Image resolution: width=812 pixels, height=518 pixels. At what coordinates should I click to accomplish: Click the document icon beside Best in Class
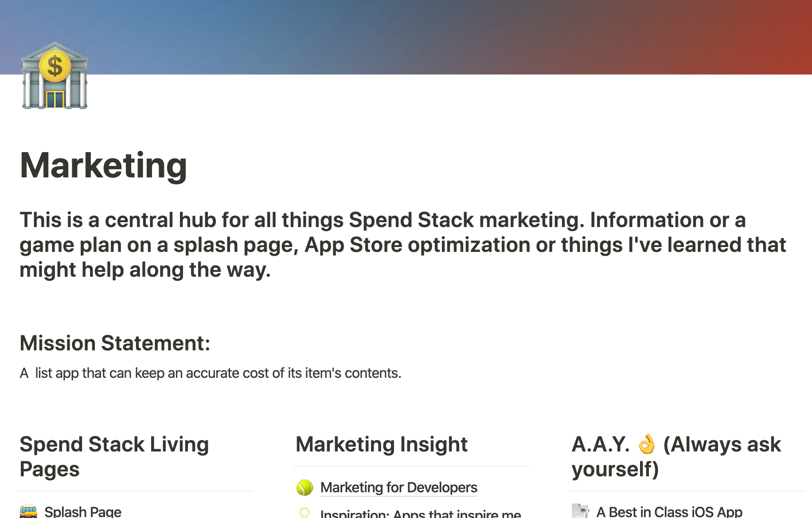tap(580, 511)
